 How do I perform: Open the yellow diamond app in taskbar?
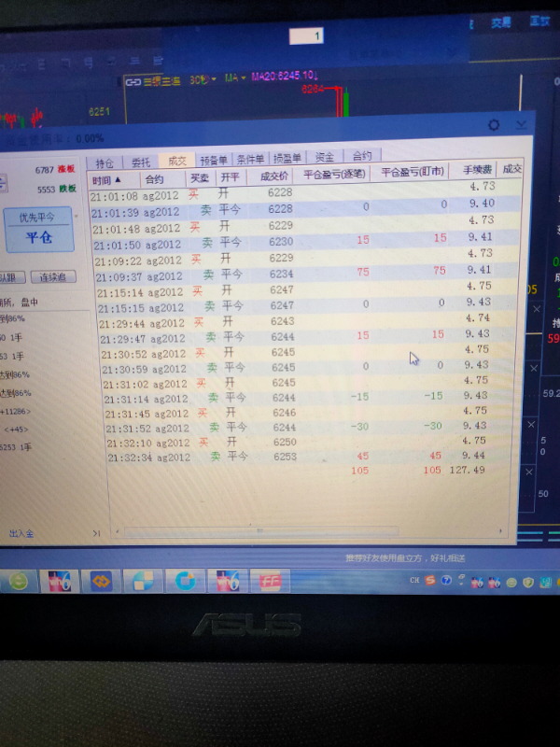tap(101, 581)
